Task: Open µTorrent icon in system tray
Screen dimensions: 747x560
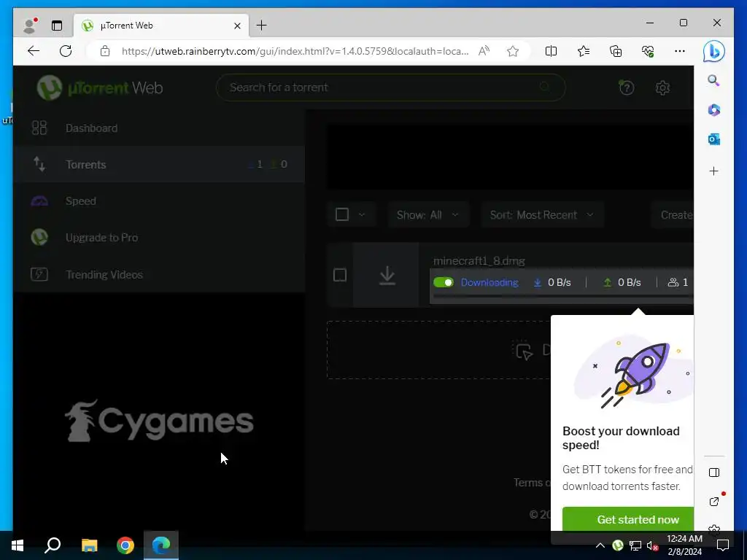Action: 617,545
